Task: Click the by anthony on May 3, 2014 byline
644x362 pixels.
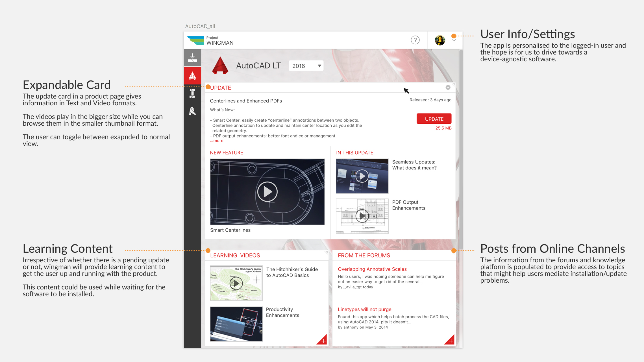Action: click(x=363, y=327)
